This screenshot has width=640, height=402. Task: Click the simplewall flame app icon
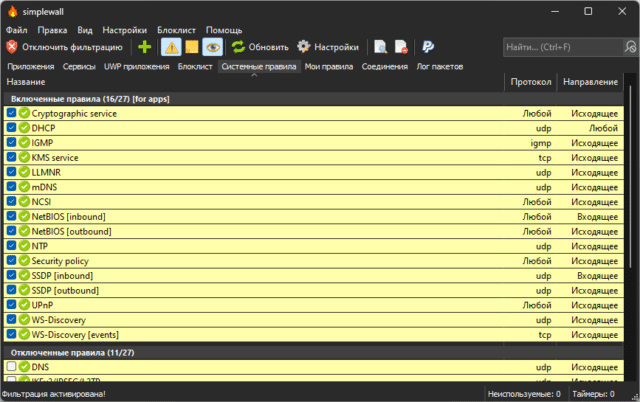(x=13, y=11)
